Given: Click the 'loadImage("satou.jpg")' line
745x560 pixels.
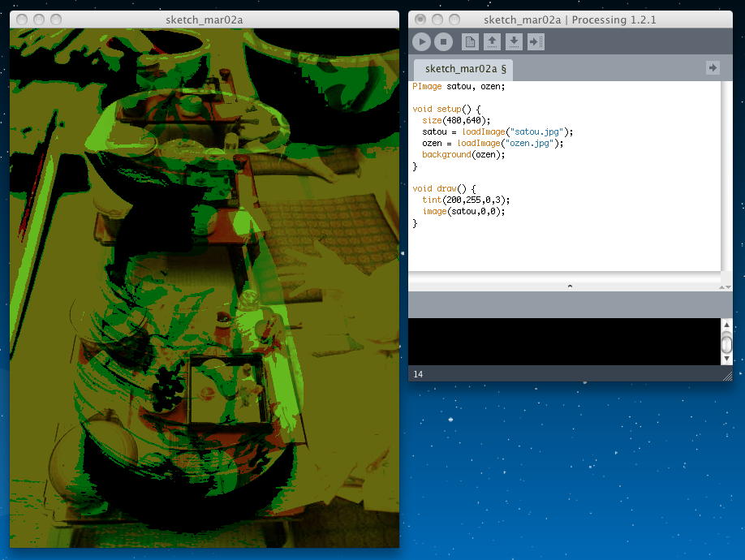Looking at the screenshot, I should click(497, 132).
